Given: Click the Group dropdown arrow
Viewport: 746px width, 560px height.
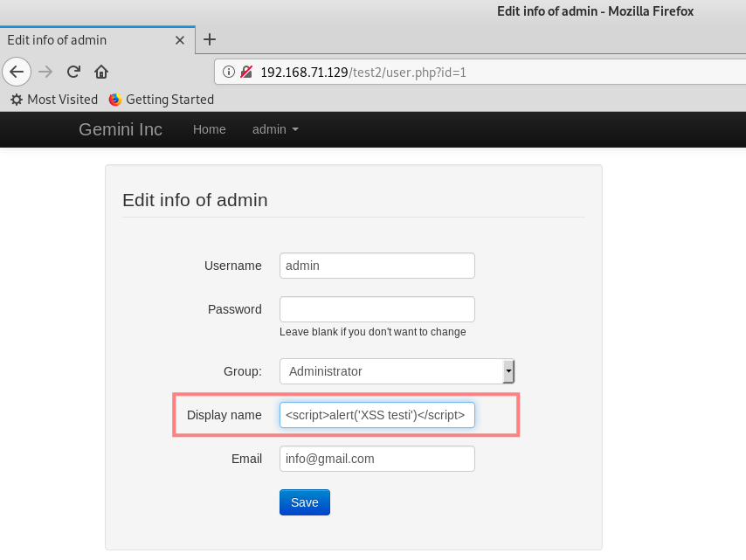Looking at the screenshot, I should tap(508, 371).
